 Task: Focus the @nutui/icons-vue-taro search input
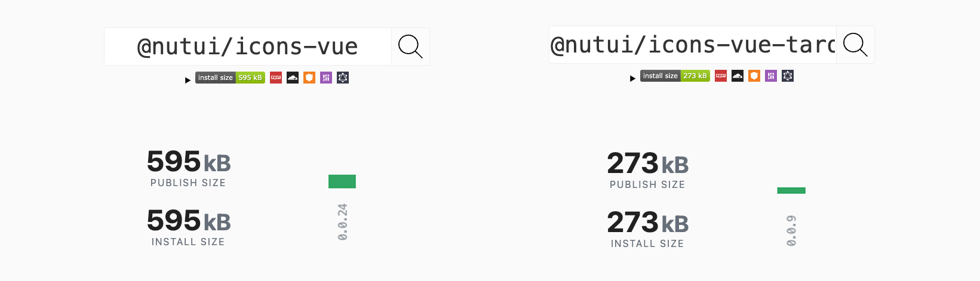[x=693, y=45]
